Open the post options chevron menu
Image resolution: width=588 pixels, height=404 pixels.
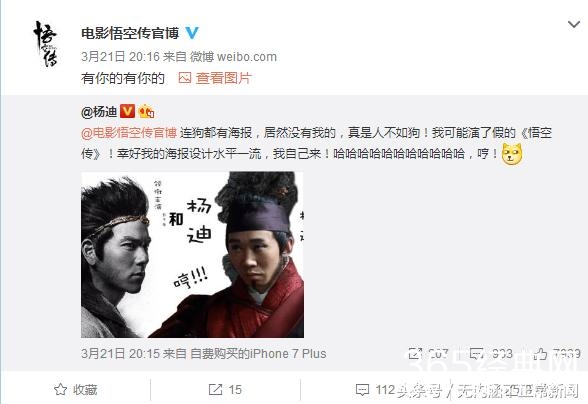tap(574, 25)
